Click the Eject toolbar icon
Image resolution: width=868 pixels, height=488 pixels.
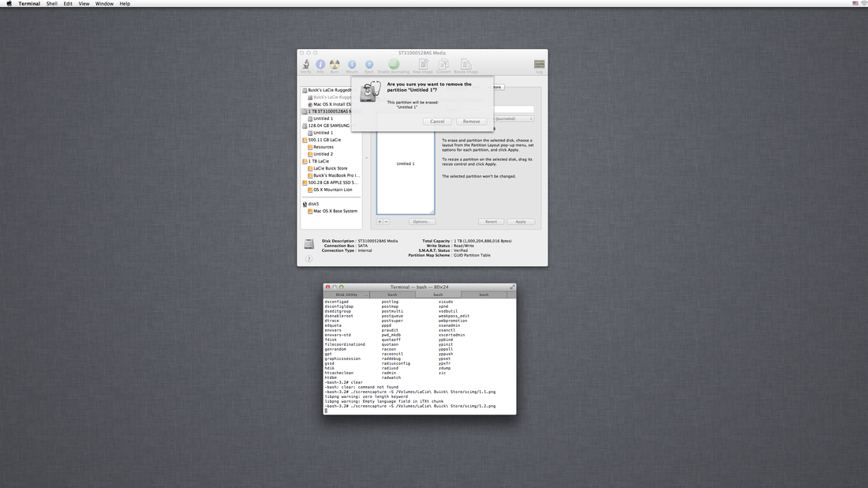tap(369, 64)
